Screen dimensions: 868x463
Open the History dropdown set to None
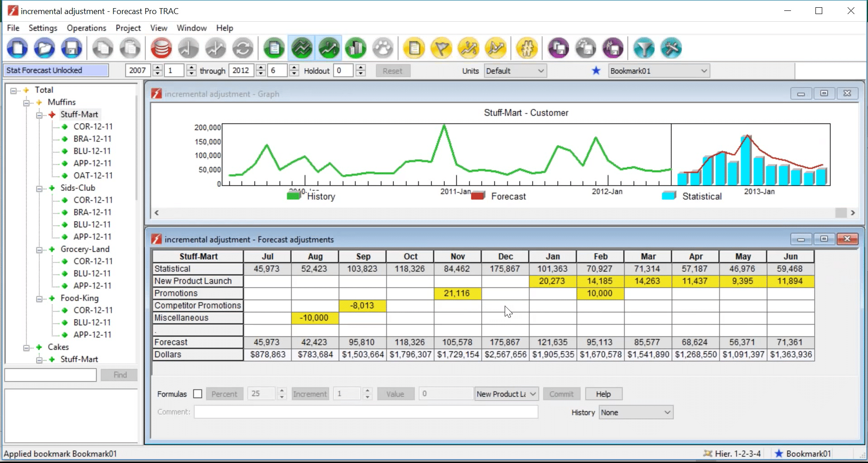[x=636, y=412]
